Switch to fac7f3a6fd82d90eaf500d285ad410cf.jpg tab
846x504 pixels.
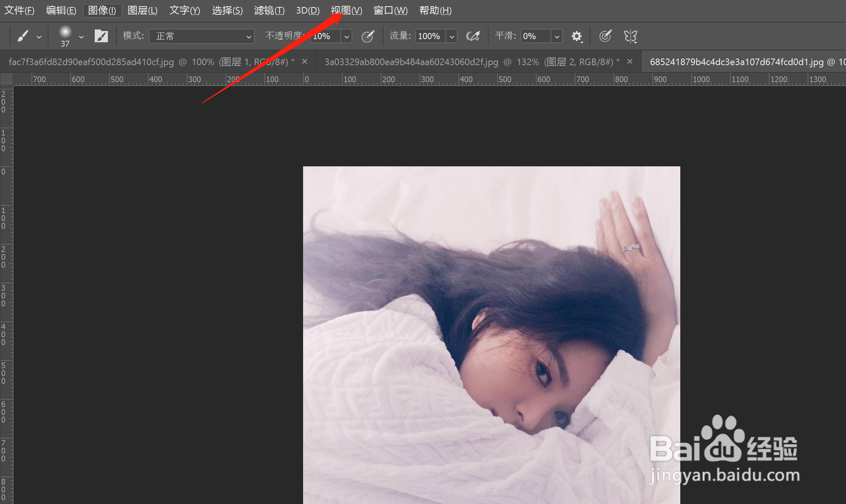(151, 62)
